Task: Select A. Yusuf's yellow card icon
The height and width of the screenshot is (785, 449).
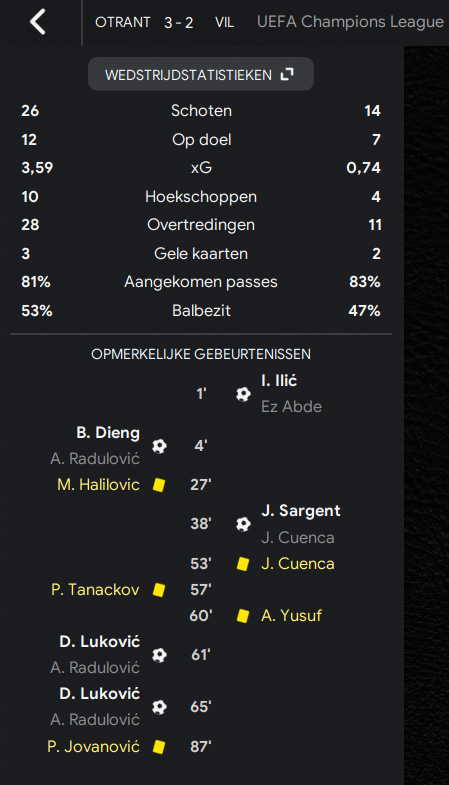Action: point(243,615)
